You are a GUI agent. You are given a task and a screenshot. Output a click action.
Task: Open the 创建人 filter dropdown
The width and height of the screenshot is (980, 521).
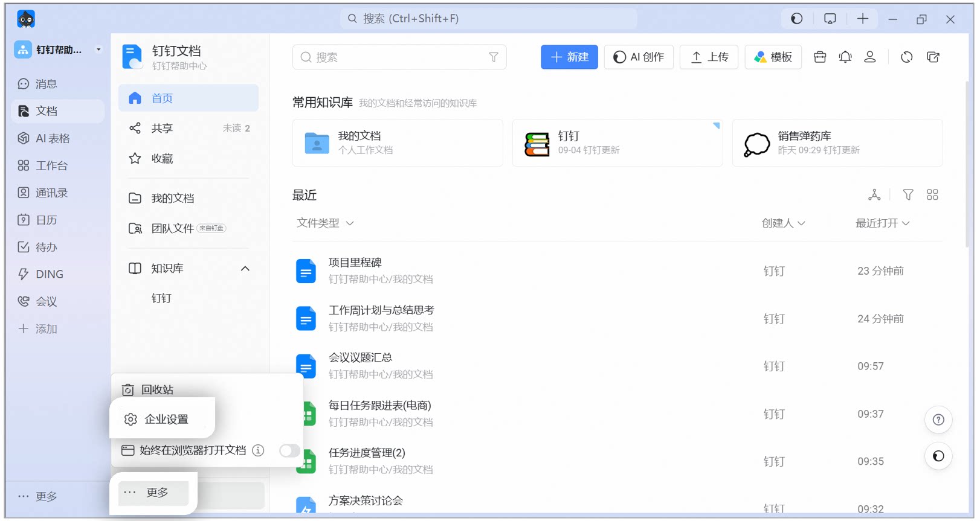pyautogui.click(x=783, y=223)
